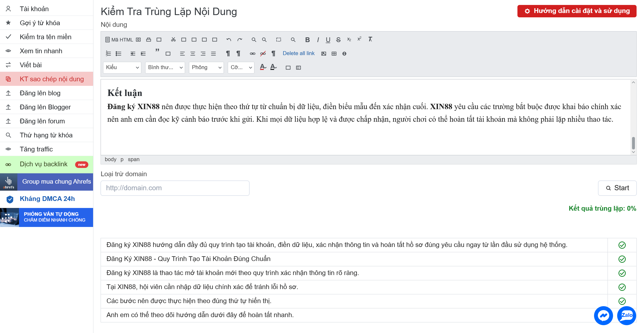
Task: Toggle subscript formatting
Action: pyautogui.click(x=349, y=39)
